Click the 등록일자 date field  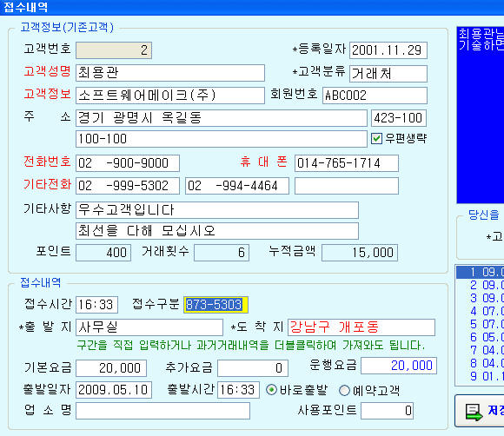pos(388,50)
